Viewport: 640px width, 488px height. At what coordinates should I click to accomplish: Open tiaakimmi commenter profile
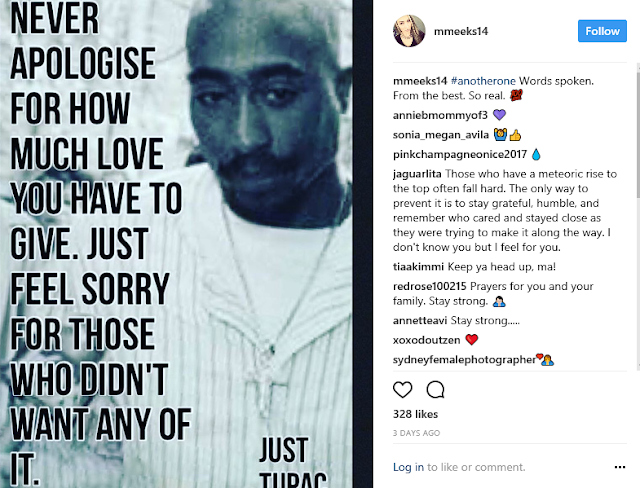[x=418, y=267]
